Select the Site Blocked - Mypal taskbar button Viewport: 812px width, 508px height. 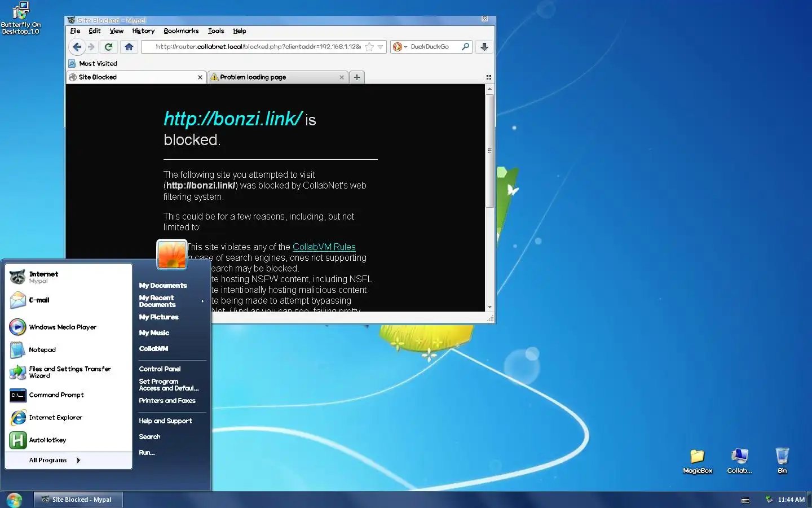(78, 500)
